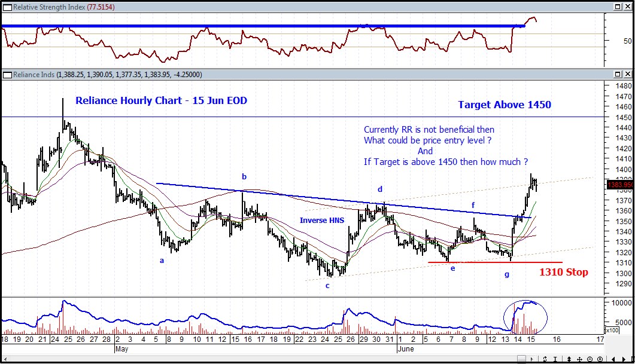Click date label 17 at the axis right end
Viewport: 635px width, 364px height.
600,339
